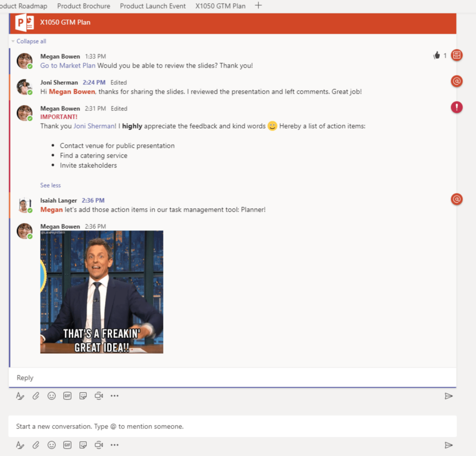Viewport: 476px width, 456px height.
Task: Click the thumbs-up reaction on Megan's message
Action: pos(436,55)
